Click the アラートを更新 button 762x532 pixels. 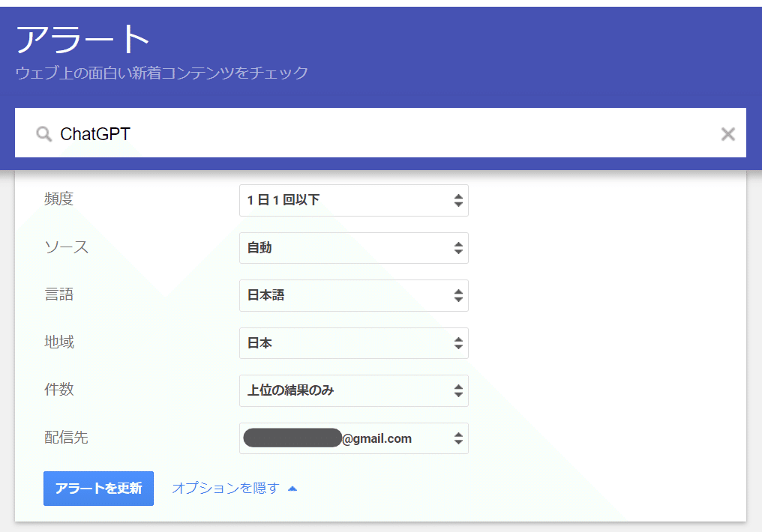tap(99, 489)
